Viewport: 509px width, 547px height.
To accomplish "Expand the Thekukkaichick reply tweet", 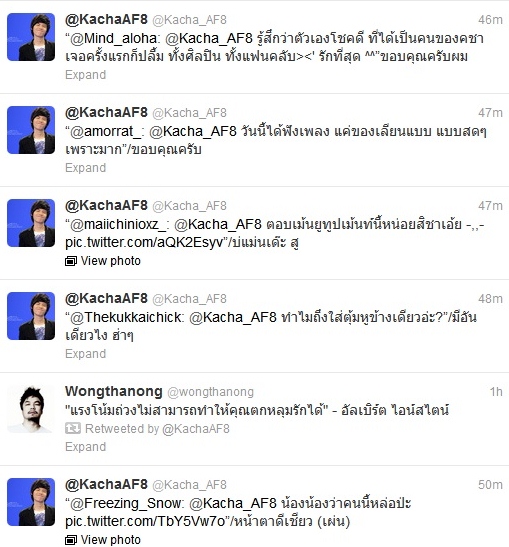I will (85, 354).
